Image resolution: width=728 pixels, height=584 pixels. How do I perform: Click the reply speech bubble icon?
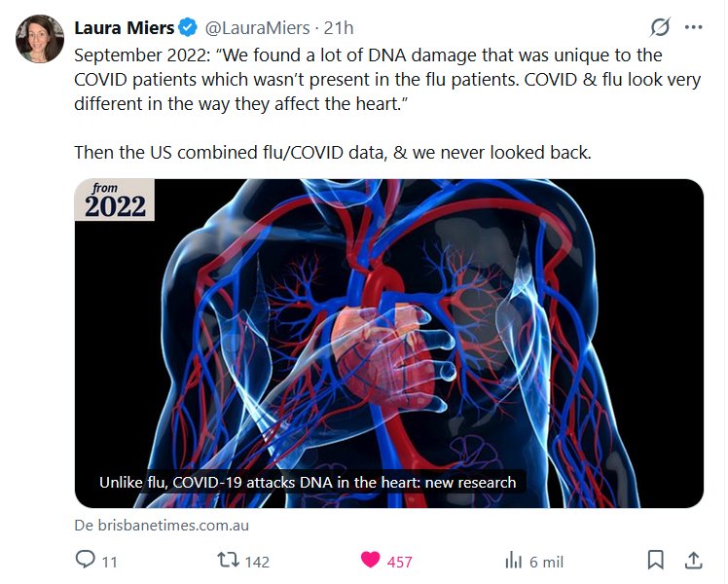click(x=85, y=560)
